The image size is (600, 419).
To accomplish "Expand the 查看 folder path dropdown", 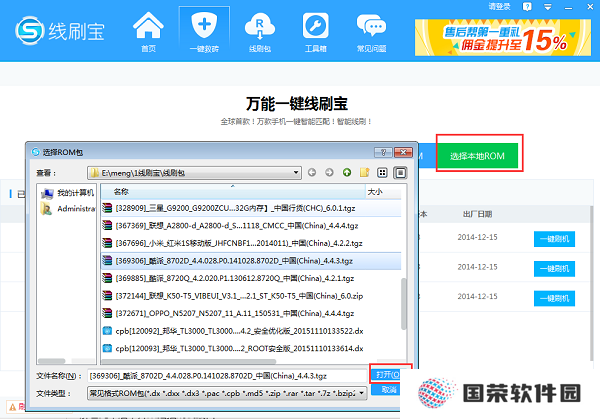I will tap(295, 173).
